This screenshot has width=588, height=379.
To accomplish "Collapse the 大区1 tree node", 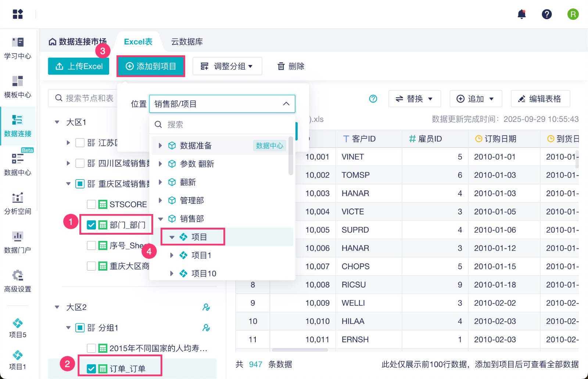I will click(x=57, y=122).
